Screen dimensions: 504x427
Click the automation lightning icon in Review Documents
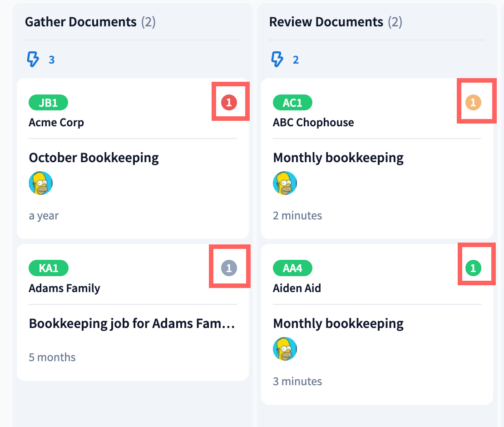tap(277, 60)
